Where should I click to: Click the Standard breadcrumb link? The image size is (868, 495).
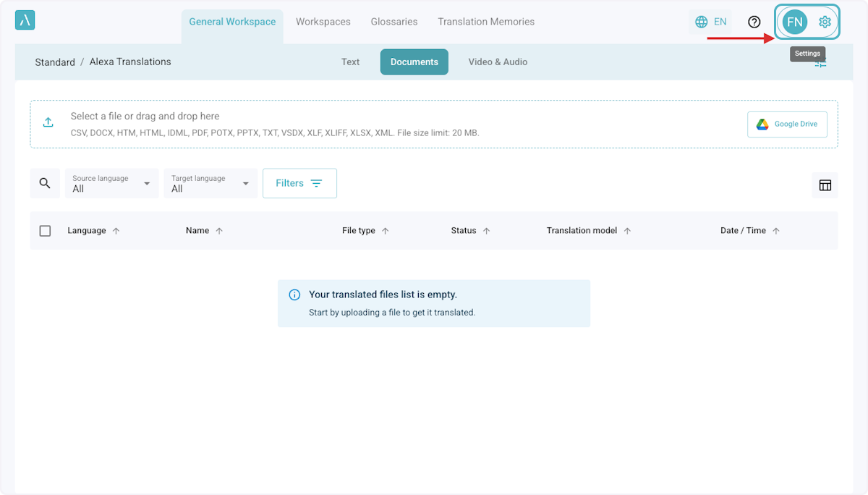(55, 62)
